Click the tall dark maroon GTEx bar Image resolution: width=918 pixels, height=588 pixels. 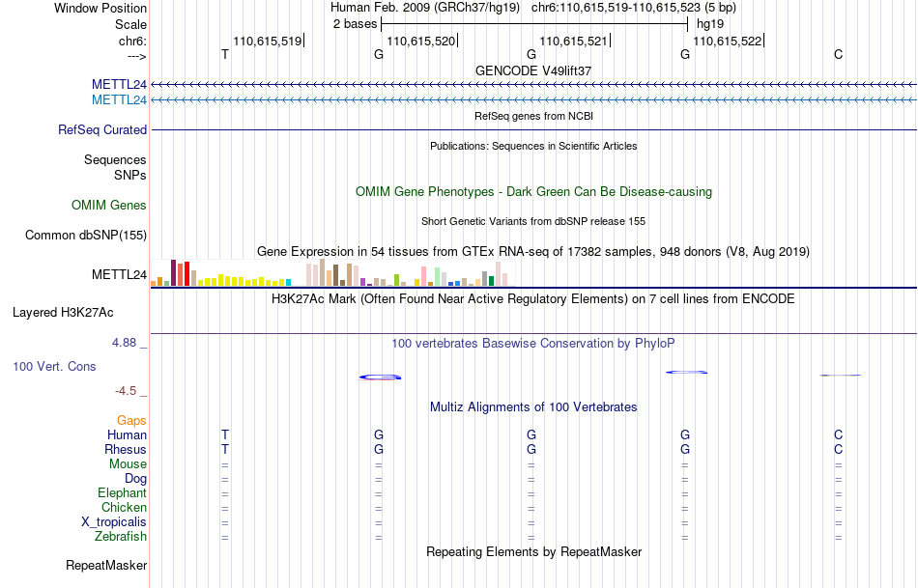click(173, 272)
